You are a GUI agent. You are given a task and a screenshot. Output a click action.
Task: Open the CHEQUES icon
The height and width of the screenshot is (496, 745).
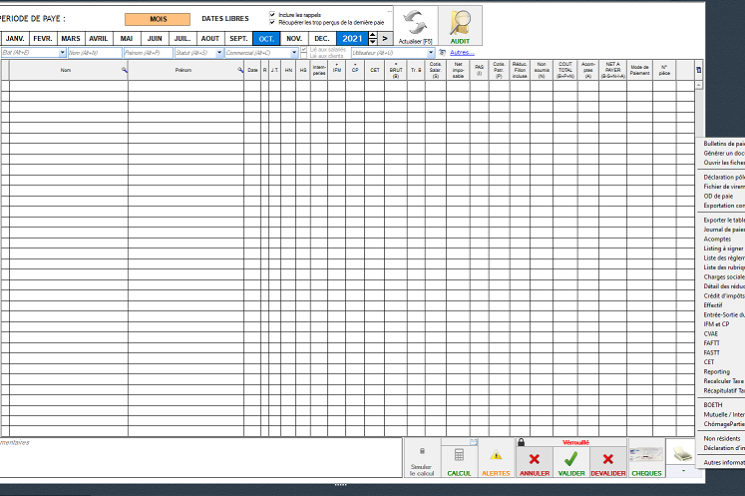[x=646, y=456]
